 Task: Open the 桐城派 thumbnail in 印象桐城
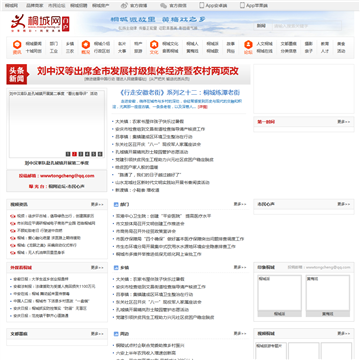[x=279, y=296]
